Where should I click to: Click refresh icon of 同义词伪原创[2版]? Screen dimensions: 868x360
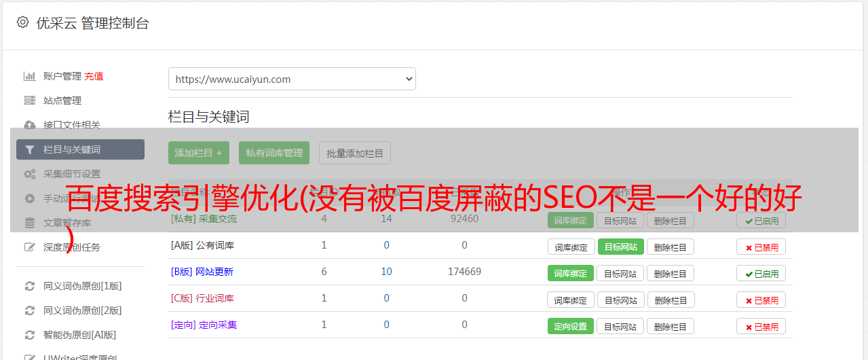pos(30,310)
